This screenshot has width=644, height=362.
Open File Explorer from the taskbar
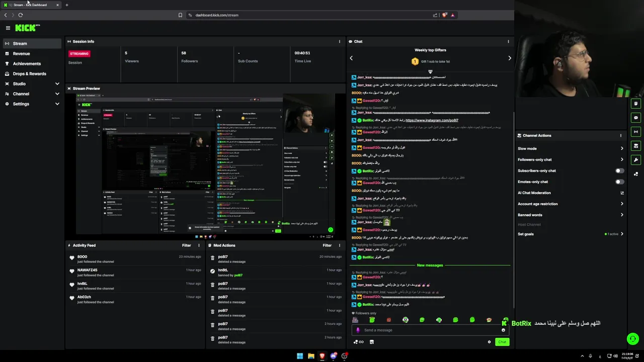[311, 356]
